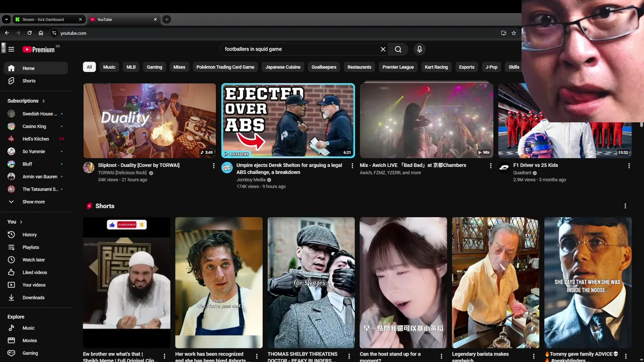Open options menu for Slipknot Duality video
Image resolution: width=644 pixels, height=362 pixels.
coord(213,165)
